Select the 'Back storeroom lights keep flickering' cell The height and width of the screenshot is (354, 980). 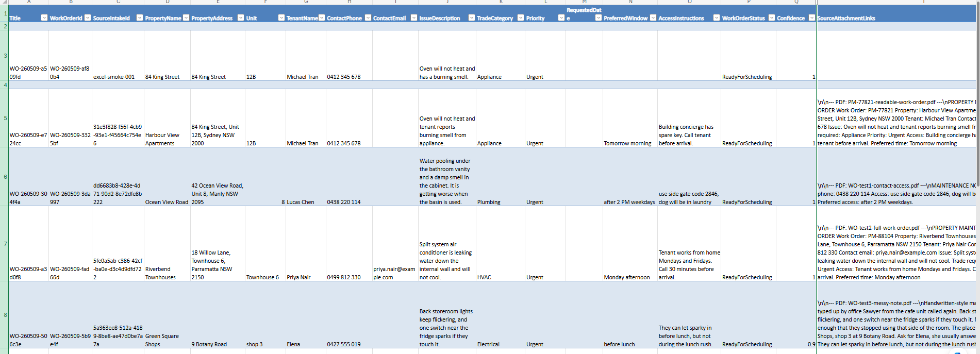point(447,315)
